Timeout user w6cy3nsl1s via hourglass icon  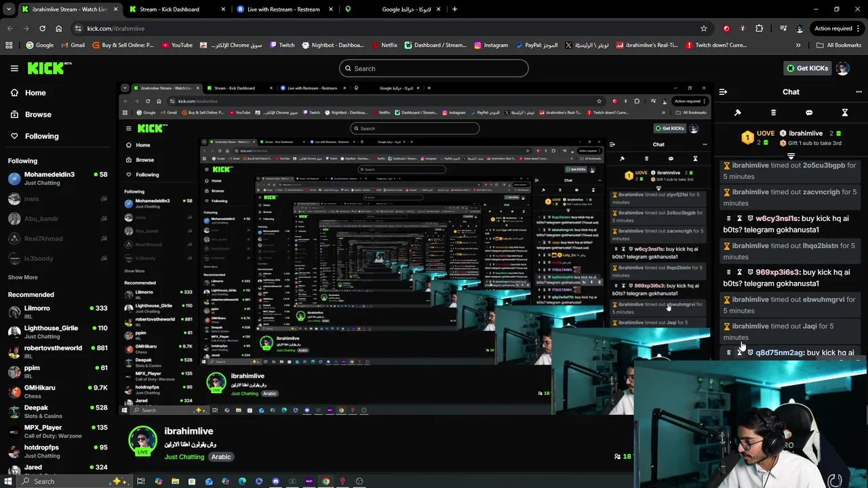point(740,219)
